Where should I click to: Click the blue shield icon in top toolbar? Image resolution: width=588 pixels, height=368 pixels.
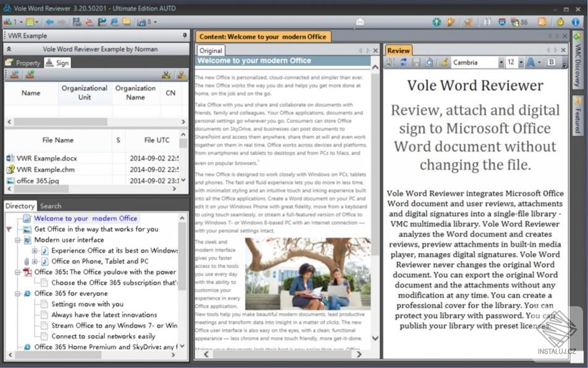502,22
